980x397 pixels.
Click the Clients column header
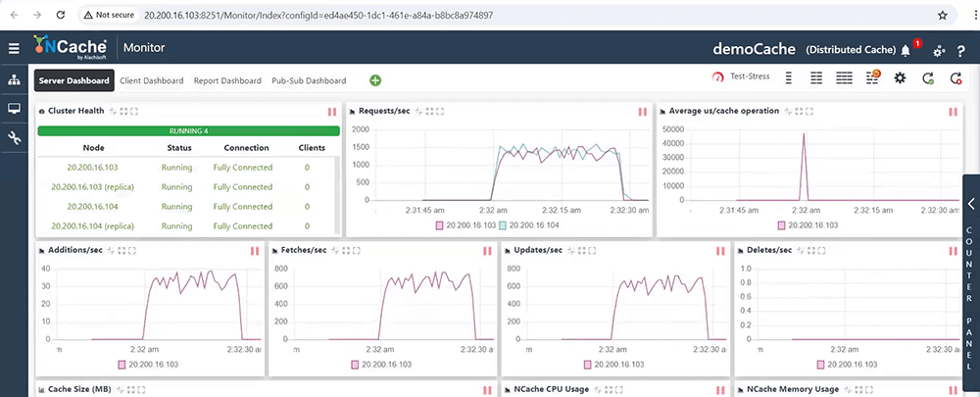click(x=312, y=148)
